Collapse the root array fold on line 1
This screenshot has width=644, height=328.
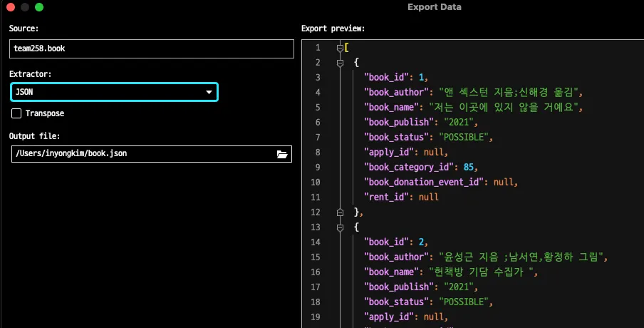[340, 48]
